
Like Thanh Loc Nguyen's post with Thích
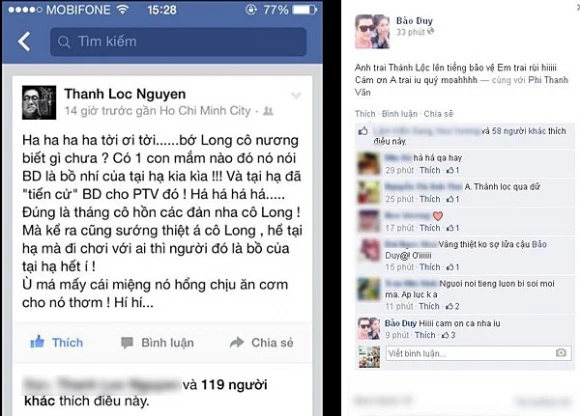point(57,342)
